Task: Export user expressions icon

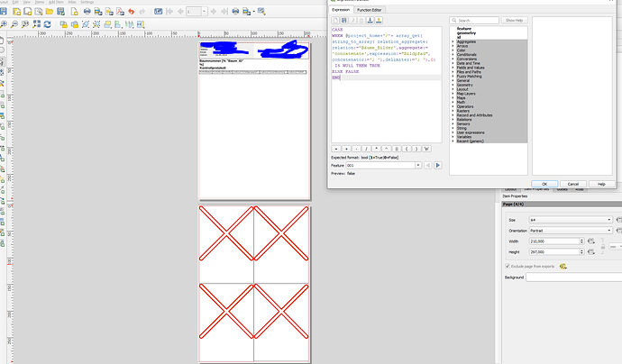Action: 379,20
